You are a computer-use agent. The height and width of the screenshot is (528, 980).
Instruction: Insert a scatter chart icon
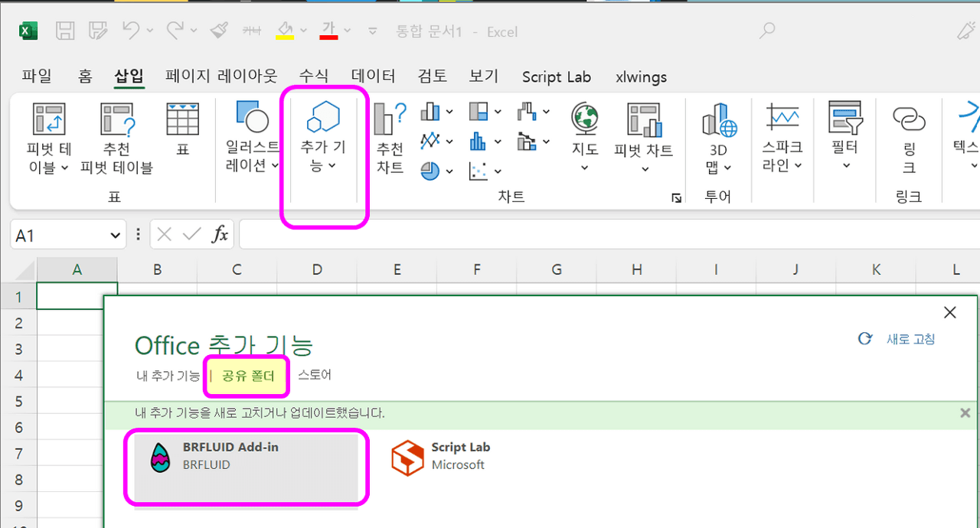coord(479,170)
